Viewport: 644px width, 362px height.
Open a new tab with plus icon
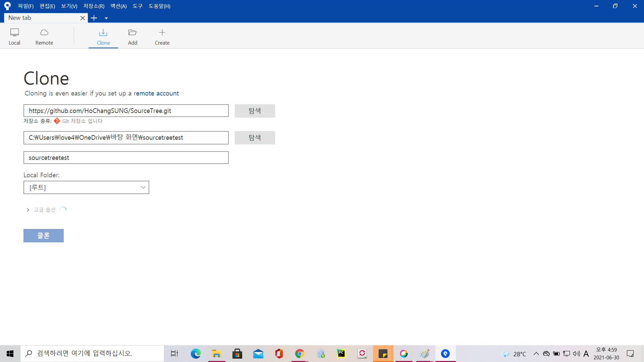(94, 18)
